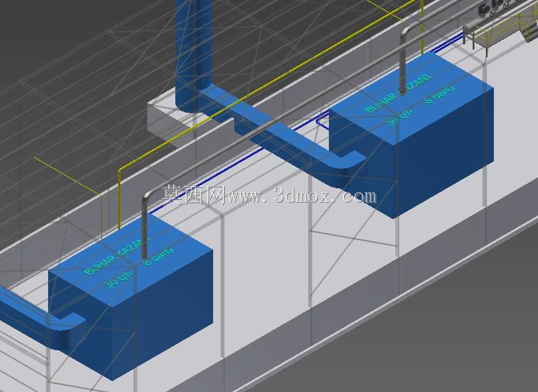Click the 8 barG text on the upper-right boiler
Screen dimensions: 538x392
click(x=439, y=93)
